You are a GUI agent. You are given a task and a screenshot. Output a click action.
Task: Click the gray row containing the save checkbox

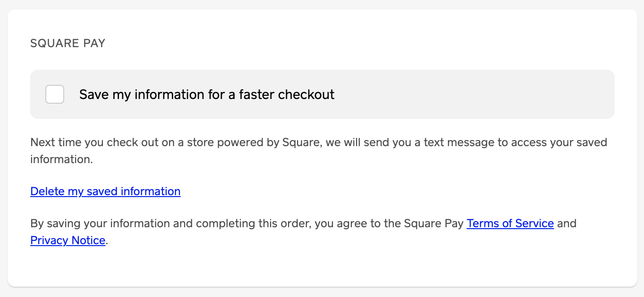322,94
